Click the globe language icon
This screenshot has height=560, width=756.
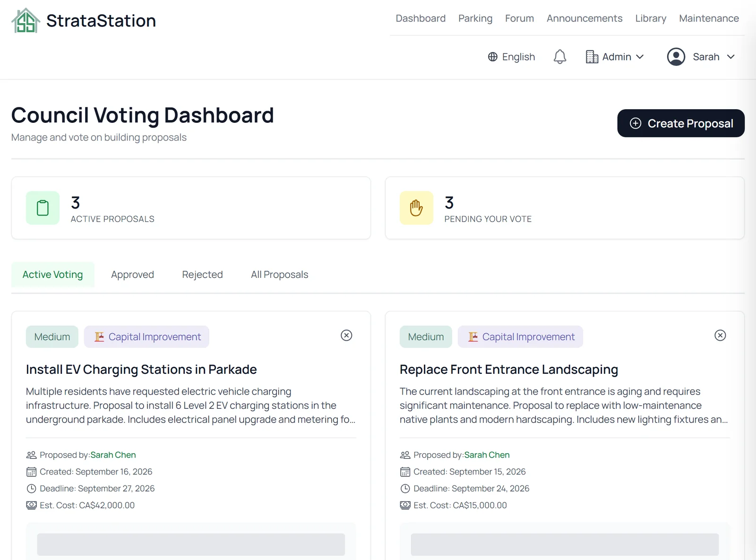(x=492, y=57)
